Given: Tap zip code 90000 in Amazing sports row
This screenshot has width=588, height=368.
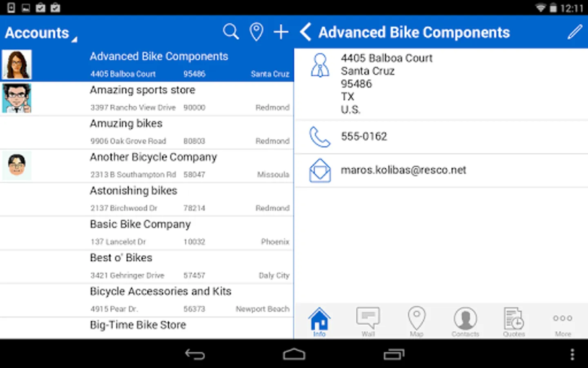Looking at the screenshot, I should (194, 108).
